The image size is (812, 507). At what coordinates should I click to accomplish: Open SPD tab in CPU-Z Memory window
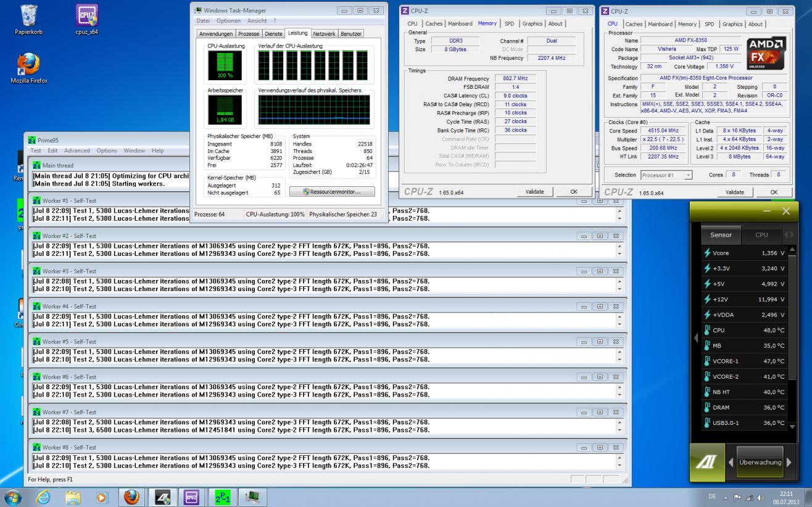point(509,24)
